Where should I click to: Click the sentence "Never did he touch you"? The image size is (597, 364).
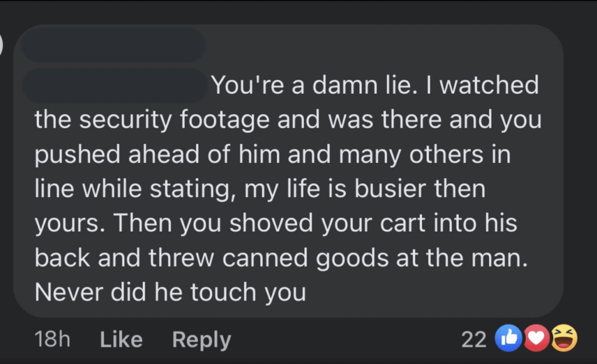click(x=170, y=292)
